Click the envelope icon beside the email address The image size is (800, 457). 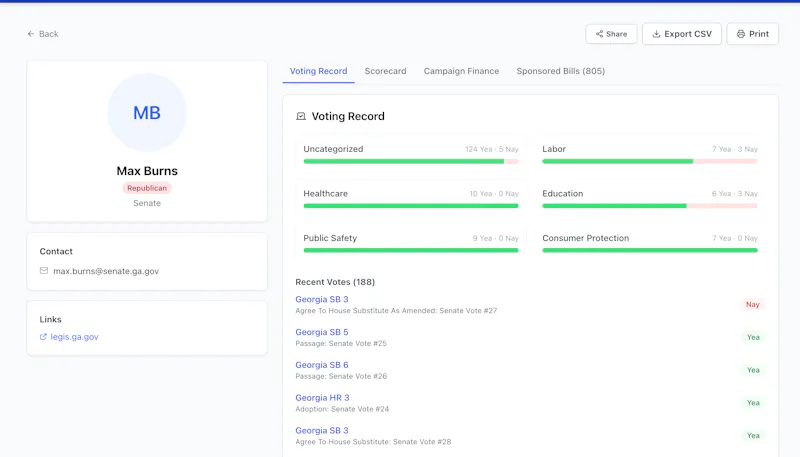[x=44, y=271]
